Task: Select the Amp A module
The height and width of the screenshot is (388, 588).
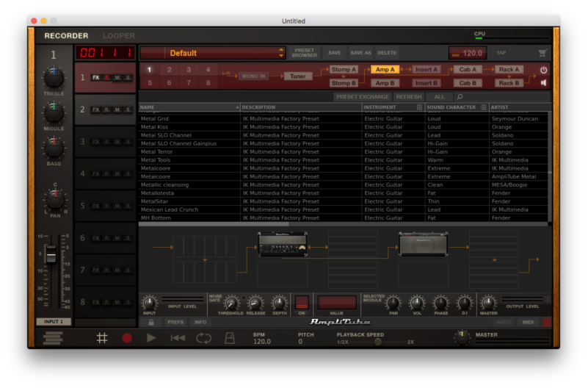Action: (x=385, y=69)
